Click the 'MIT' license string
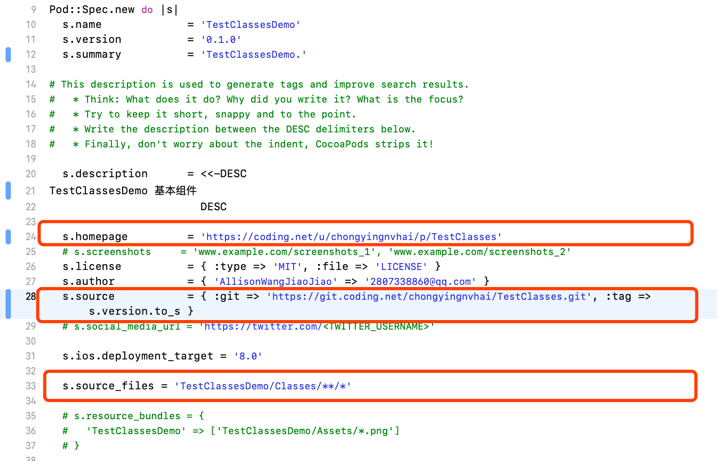 [x=287, y=266]
